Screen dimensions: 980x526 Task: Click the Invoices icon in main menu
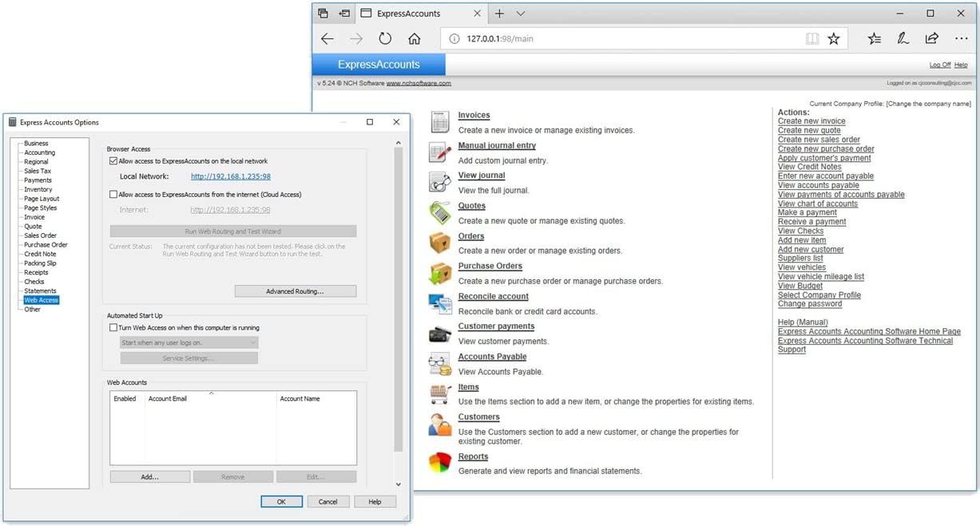[439, 122]
